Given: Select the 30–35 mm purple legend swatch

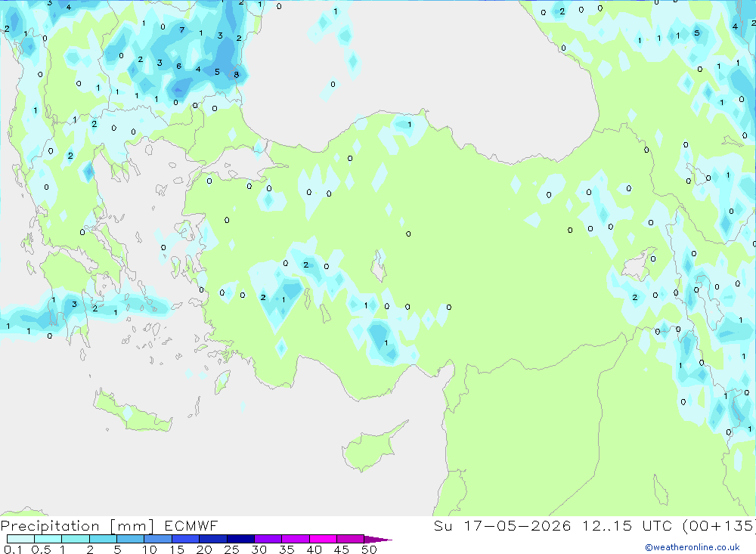Looking at the screenshot, I should [268, 539].
